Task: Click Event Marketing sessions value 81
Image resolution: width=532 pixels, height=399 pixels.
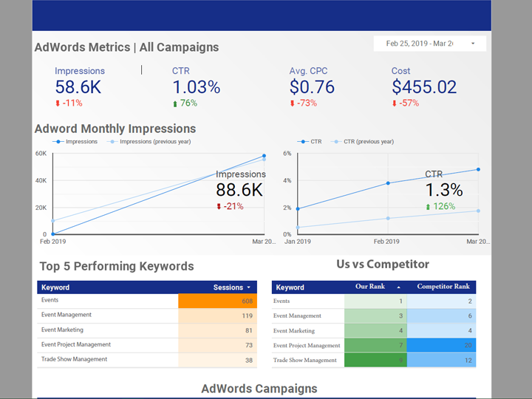Action: 217,330
